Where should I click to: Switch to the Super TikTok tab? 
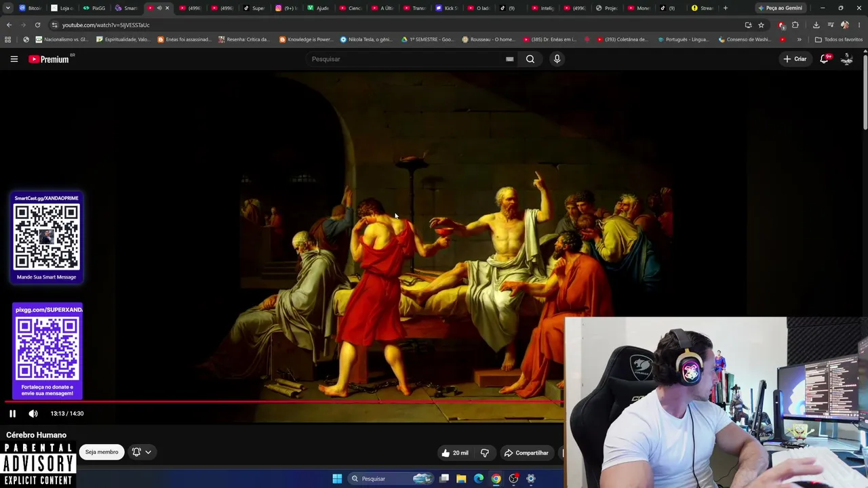(254, 8)
